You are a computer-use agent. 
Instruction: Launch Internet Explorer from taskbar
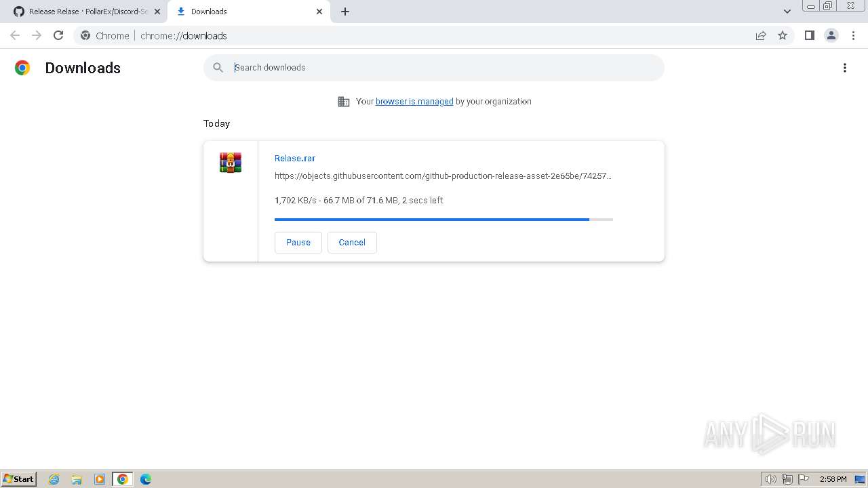tap(54, 479)
